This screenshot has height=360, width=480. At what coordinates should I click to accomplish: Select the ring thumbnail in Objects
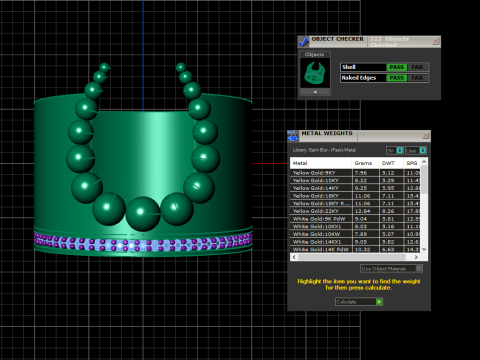tap(315, 73)
